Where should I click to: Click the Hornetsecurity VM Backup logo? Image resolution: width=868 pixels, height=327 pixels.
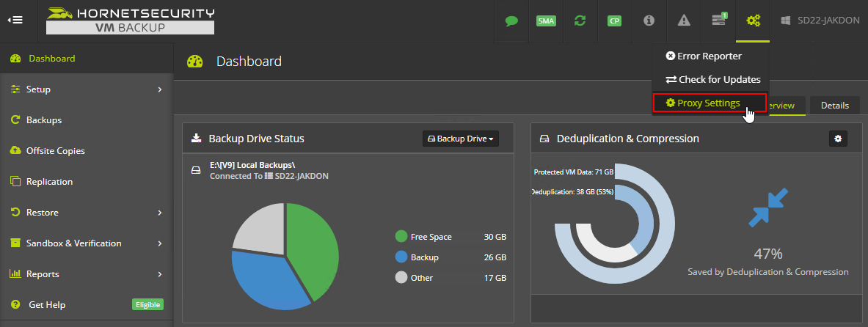[130, 21]
